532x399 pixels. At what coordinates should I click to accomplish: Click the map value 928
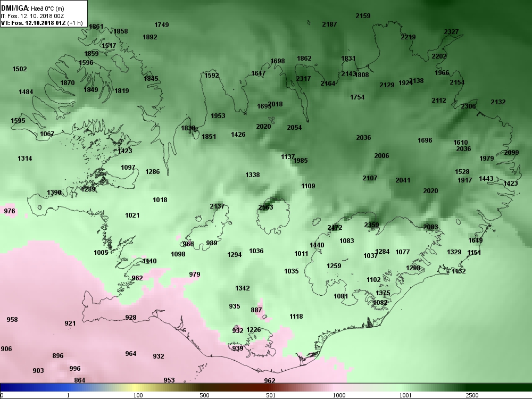(x=131, y=317)
